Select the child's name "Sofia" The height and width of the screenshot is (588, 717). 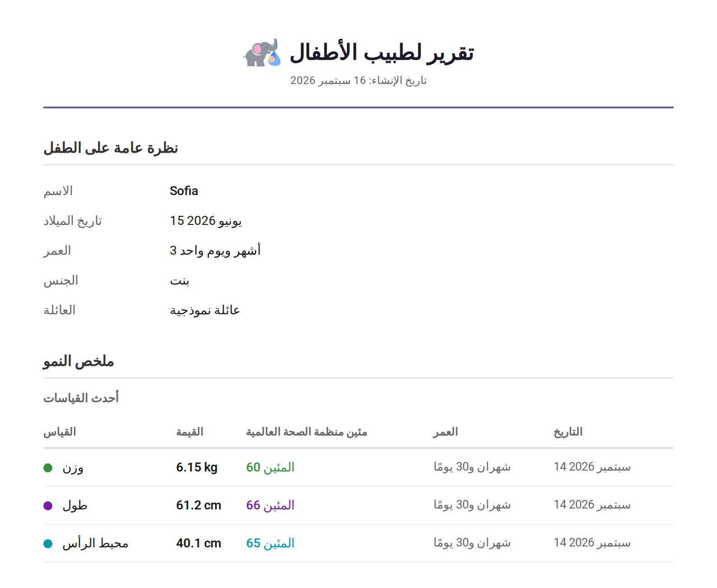point(184,191)
